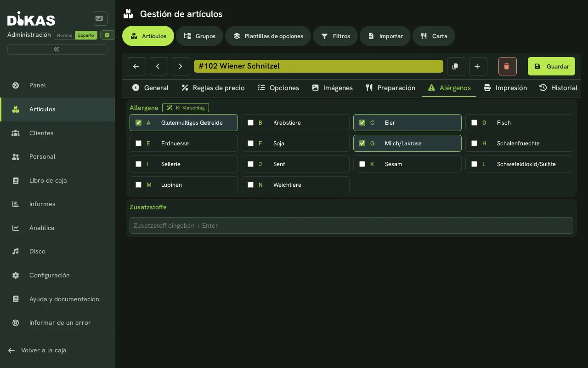The image size is (588, 368).
Task: Delete article with red trash icon
Action: tap(508, 66)
